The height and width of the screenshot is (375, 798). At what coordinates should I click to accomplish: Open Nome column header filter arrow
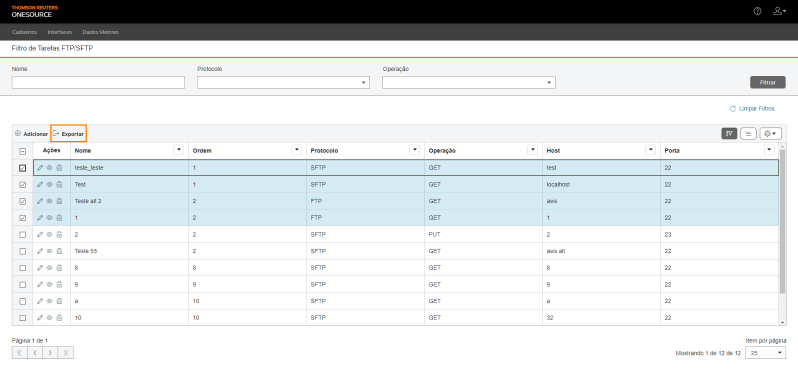click(x=178, y=150)
